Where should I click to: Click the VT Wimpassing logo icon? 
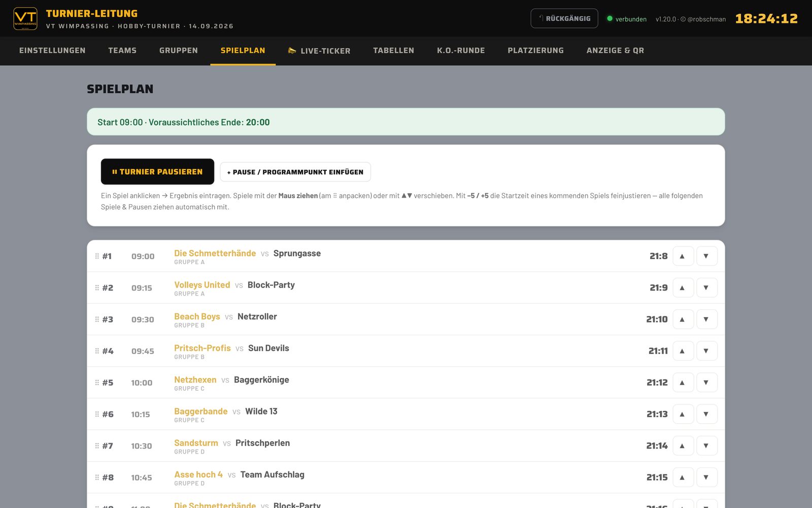pos(25,19)
